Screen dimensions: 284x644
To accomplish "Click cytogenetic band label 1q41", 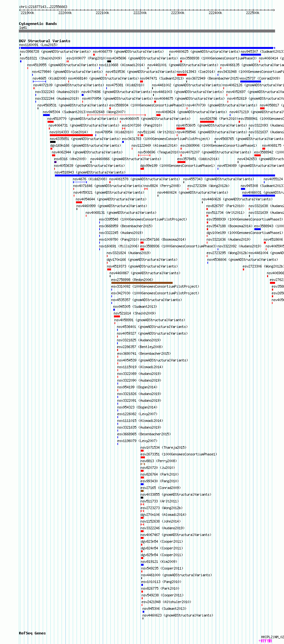I will coord(23,27).
